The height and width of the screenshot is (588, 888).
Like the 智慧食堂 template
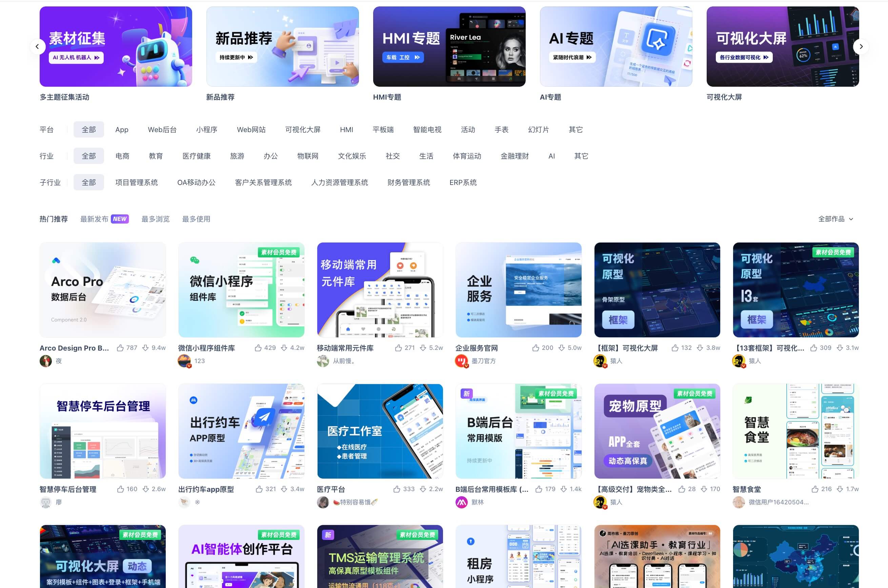815,489
